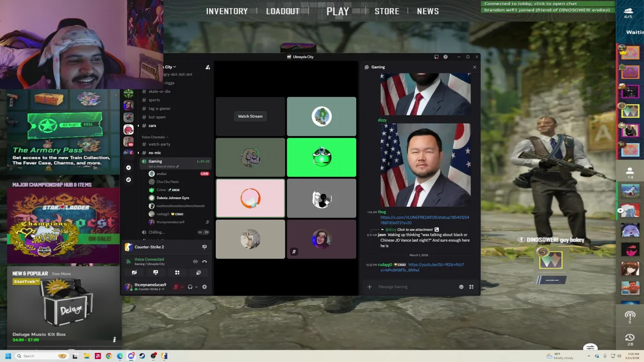Screen dimensions: 644x362
Task: Open Discord inbox icon in title bar
Action: click(x=436, y=57)
